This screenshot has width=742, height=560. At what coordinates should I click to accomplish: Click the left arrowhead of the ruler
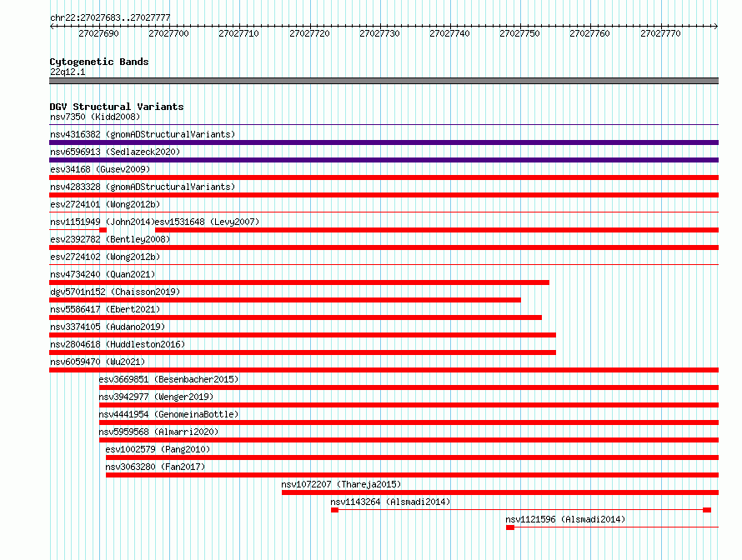(52, 26)
